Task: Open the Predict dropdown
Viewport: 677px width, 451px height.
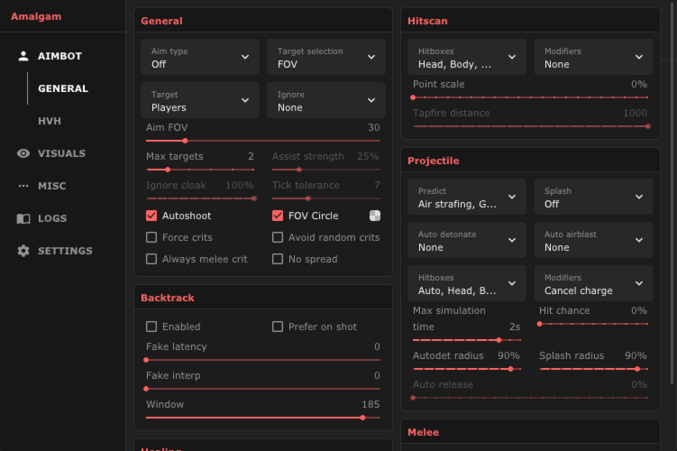Action: [x=467, y=197]
